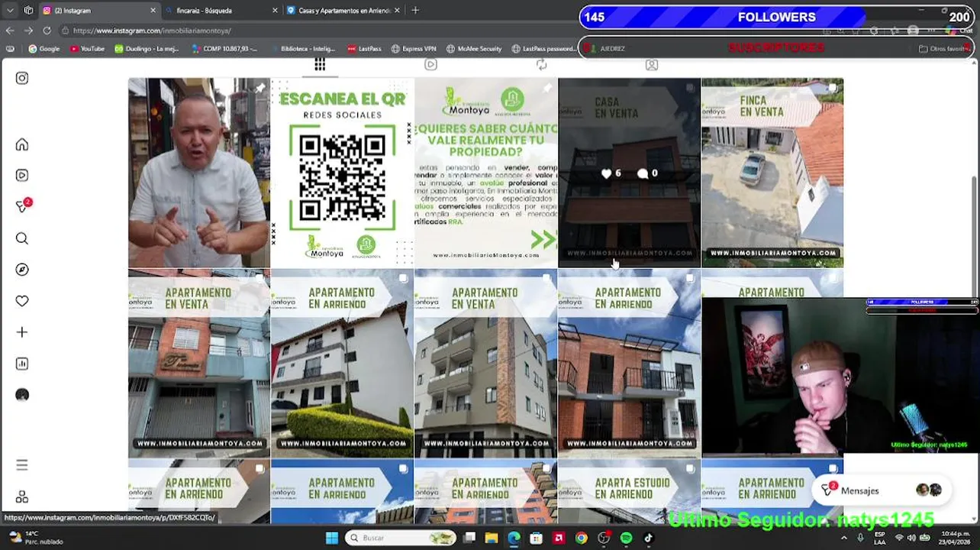Open your profile avatar in the sidebar

(22, 395)
